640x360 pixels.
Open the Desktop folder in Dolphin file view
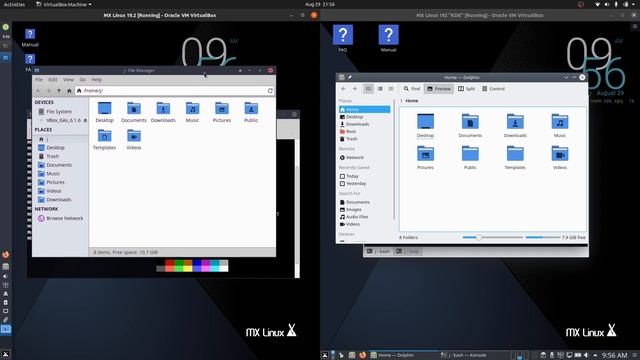(x=425, y=125)
